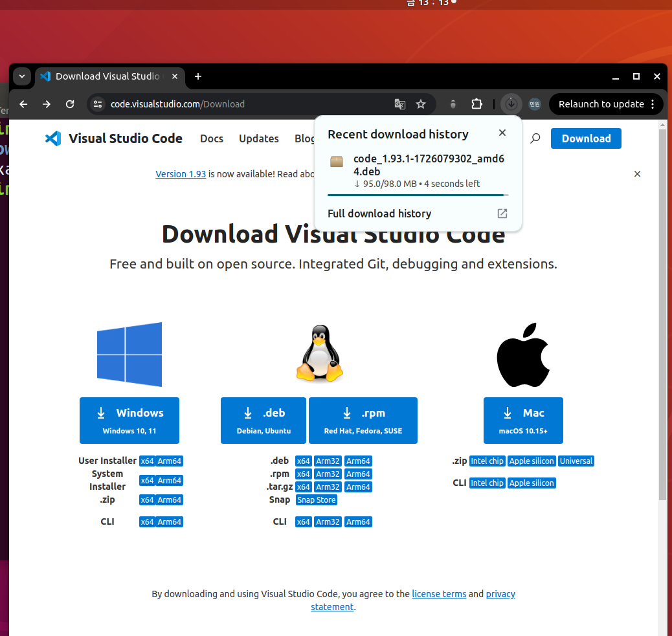
Task: Close the Recent download history popup
Action: tap(502, 133)
